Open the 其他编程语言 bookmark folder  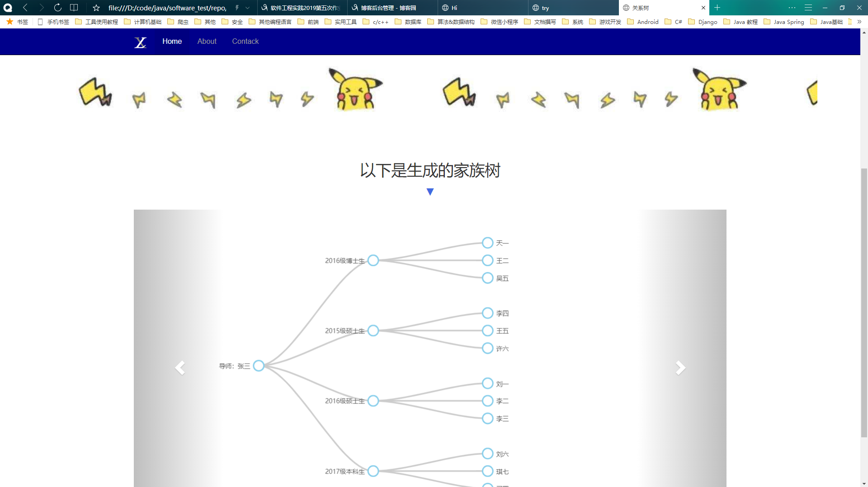[270, 22]
